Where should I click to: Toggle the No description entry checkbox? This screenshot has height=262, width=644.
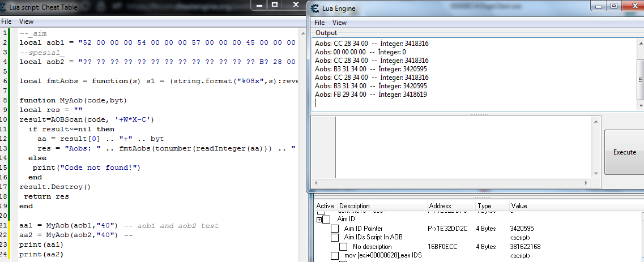[343, 247]
